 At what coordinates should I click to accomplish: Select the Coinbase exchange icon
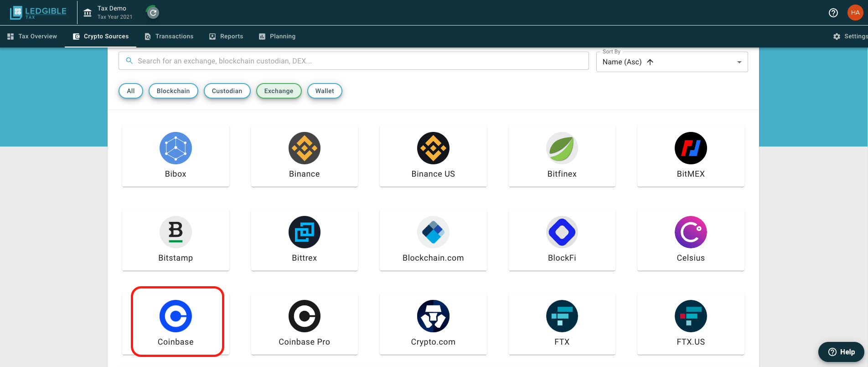click(176, 316)
